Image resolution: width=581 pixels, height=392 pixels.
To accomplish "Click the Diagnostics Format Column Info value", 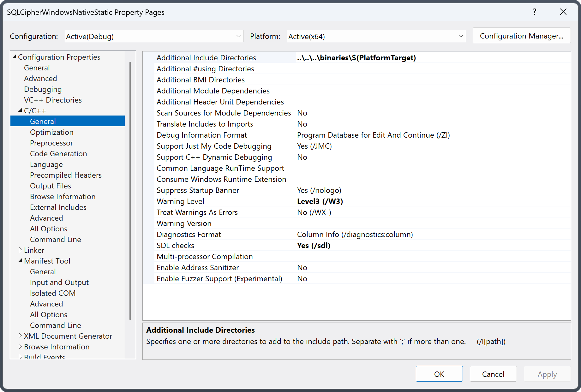I will (433, 235).
